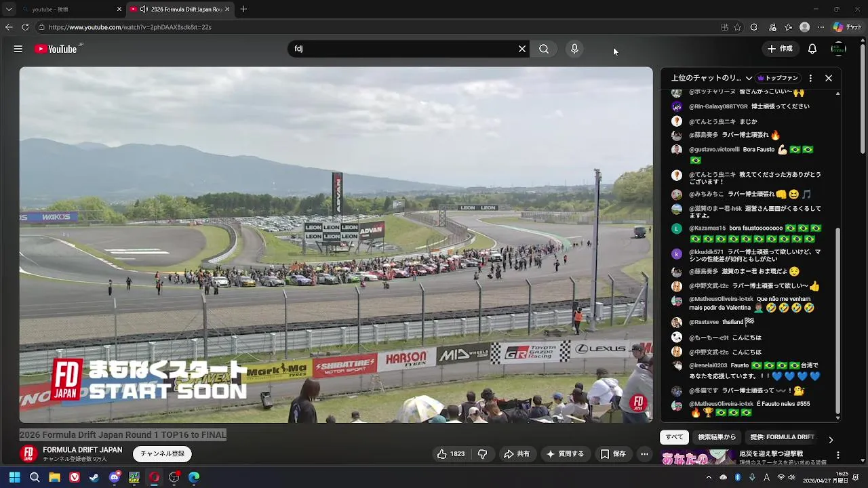Screen dimensions: 868x488
Task: Show the next filter chips with the arrow
Action: 831,440
